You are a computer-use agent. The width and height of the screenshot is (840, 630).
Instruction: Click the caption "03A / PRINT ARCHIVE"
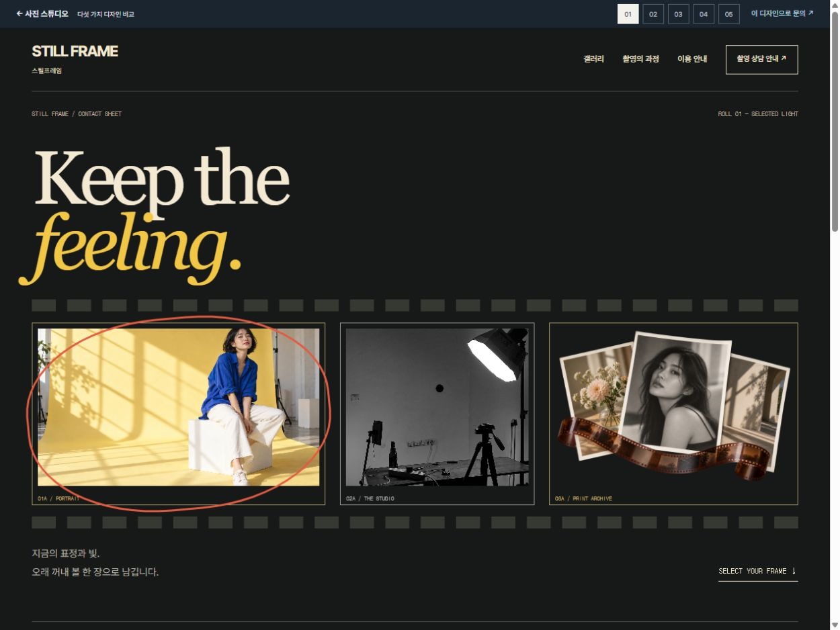(x=583, y=499)
